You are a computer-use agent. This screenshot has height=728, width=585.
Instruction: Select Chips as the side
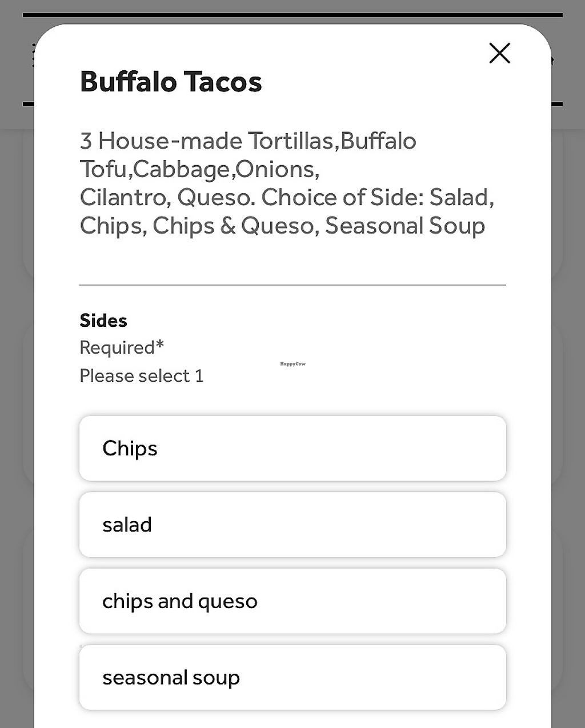coord(292,449)
